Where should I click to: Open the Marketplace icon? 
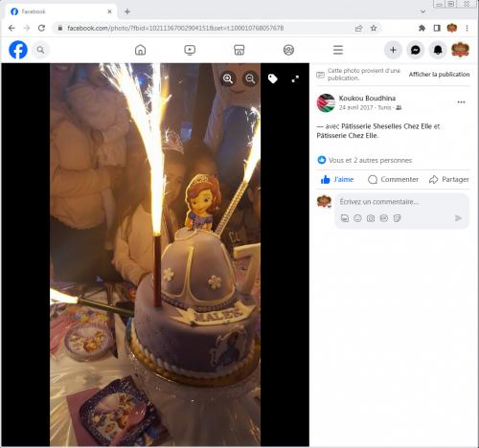239,50
